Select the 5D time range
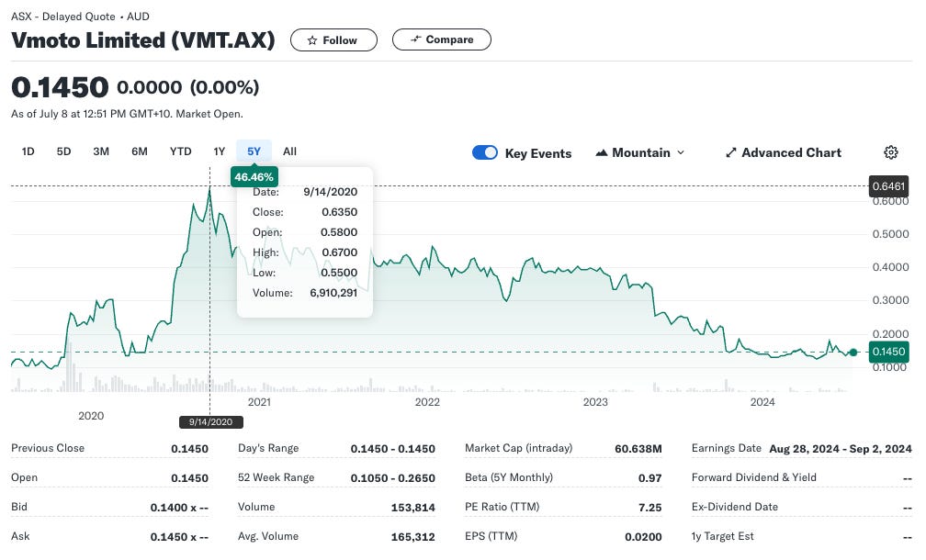Viewport: 926px width, 560px height. 63,151
